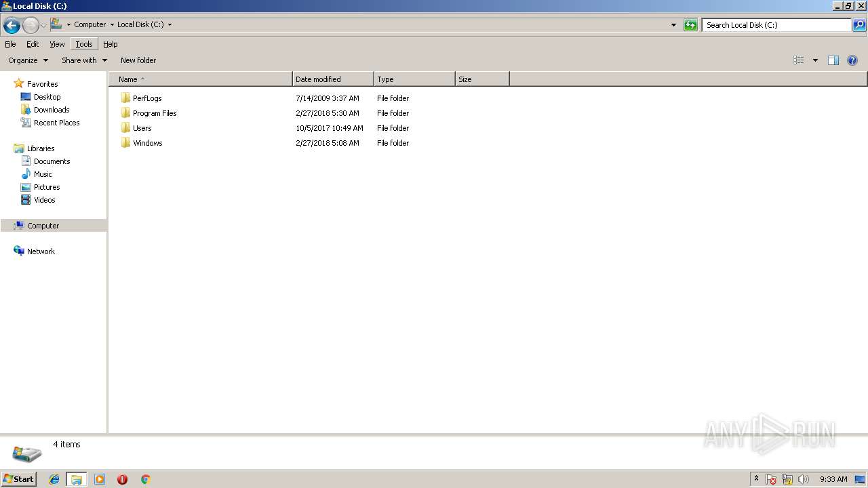The height and width of the screenshot is (488, 868).
Task: Change your view icon button
Action: tap(799, 60)
